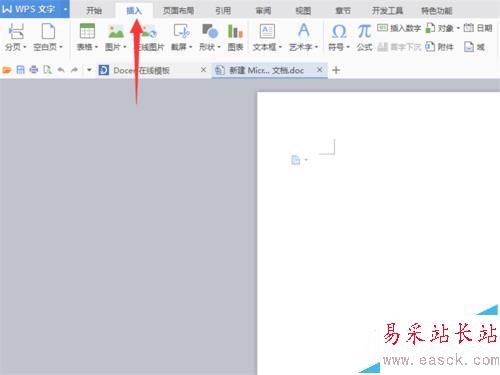Click the 表格 table icon
The height and width of the screenshot is (375, 500).
87,31
